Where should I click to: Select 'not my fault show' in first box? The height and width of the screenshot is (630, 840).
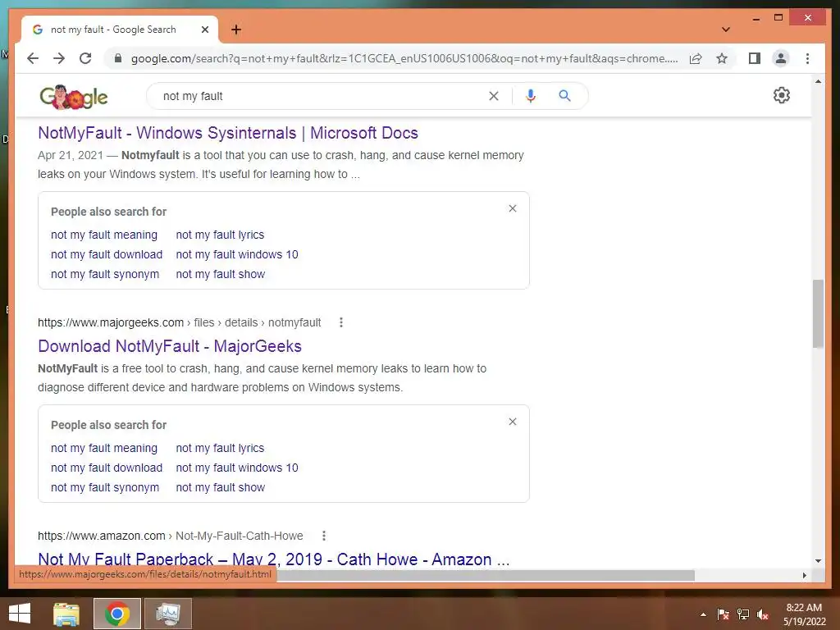pos(220,274)
